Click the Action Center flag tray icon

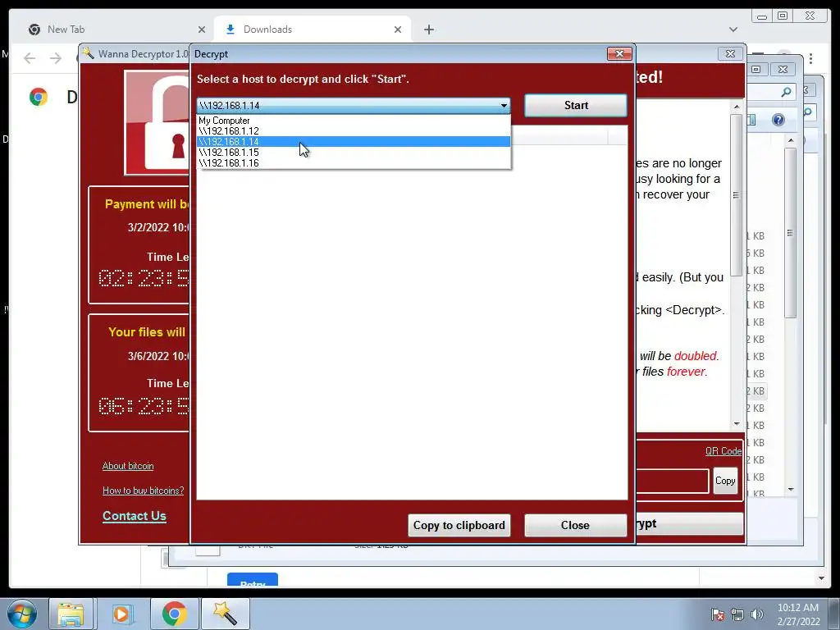click(717, 614)
